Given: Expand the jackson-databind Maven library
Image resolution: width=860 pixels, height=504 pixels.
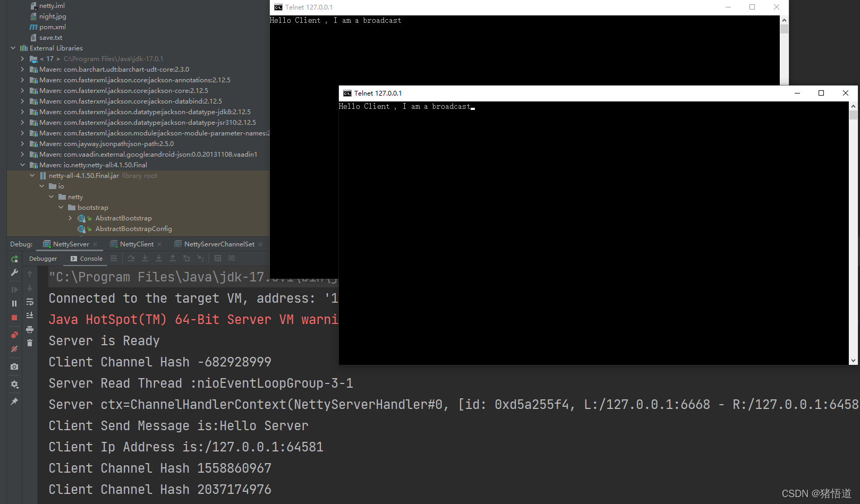Looking at the screenshot, I should tap(23, 101).
